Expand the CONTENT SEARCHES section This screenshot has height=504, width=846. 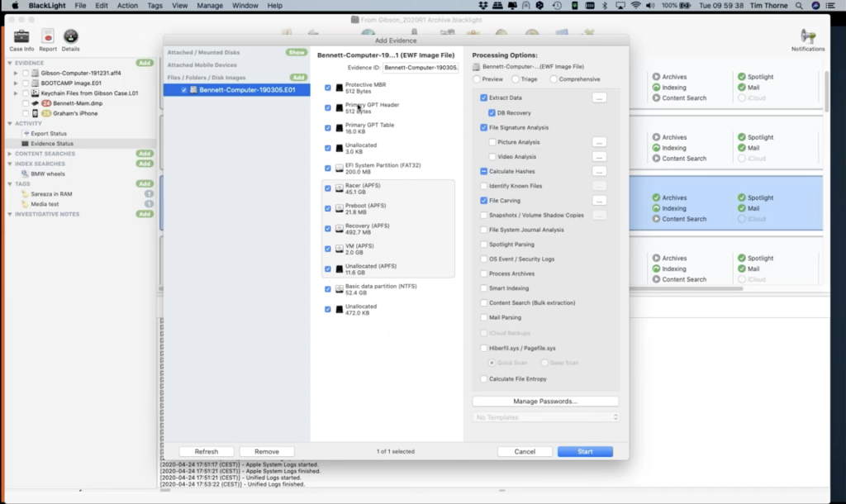[10, 154]
